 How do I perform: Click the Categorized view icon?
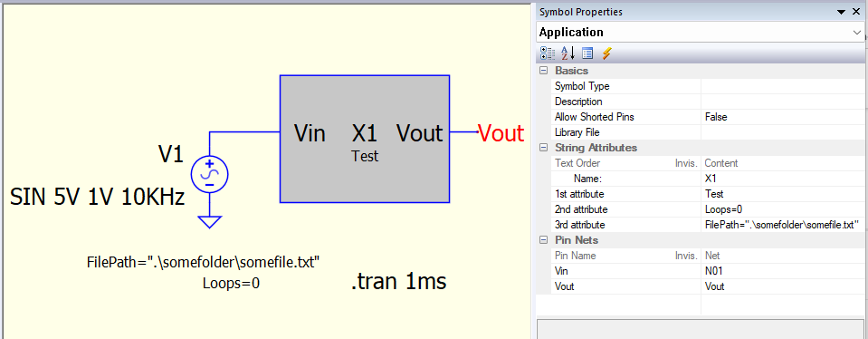(x=547, y=53)
